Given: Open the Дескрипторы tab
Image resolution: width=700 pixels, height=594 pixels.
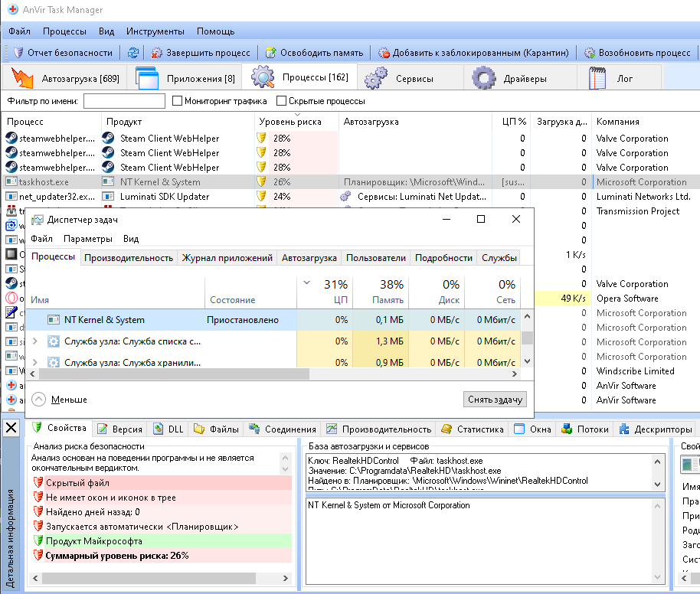Looking at the screenshot, I should [x=656, y=429].
